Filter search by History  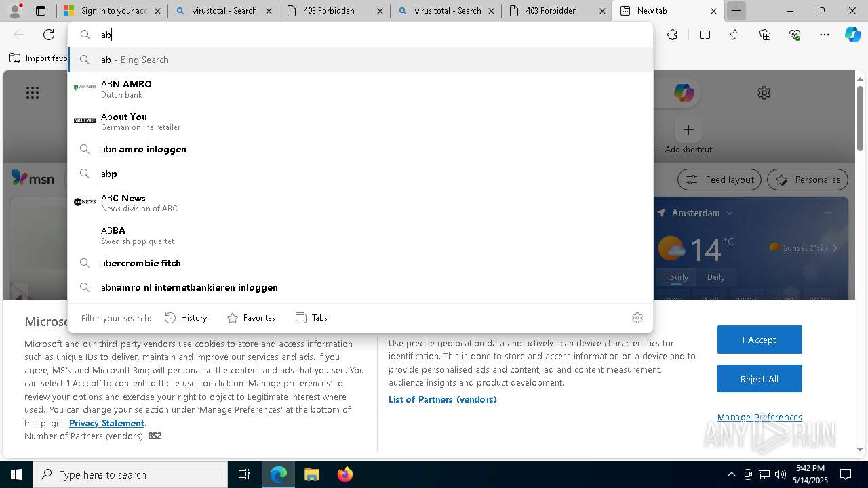coord(186,317)
